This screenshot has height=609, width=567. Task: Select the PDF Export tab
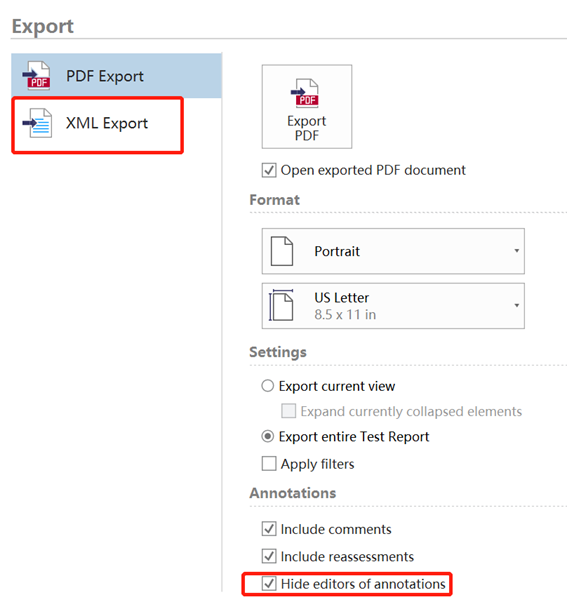pyautogui.click(x=117, y=76)
